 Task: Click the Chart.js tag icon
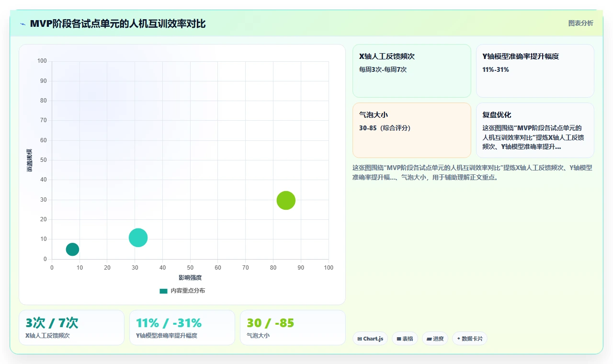coord(360,339)
